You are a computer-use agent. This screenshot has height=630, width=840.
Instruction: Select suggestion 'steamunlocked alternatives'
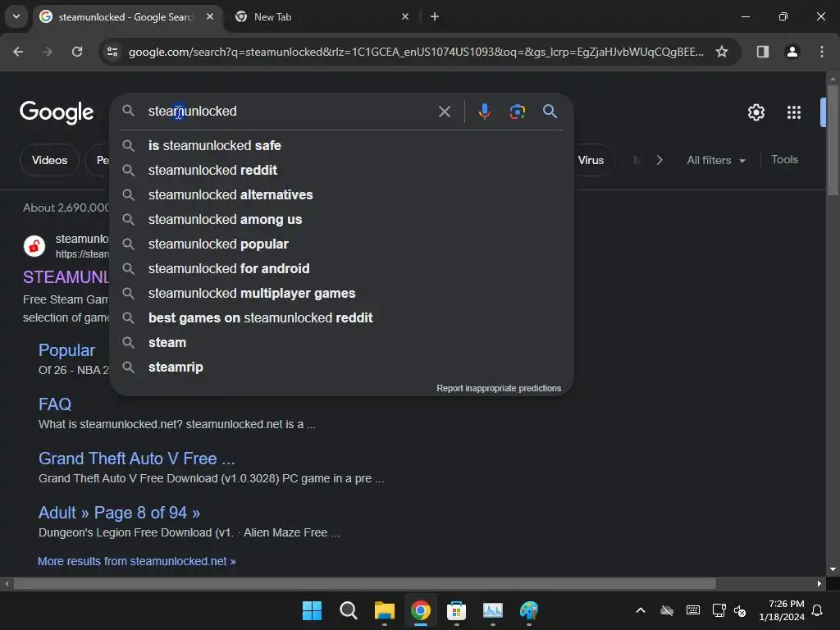click(342, 195)
